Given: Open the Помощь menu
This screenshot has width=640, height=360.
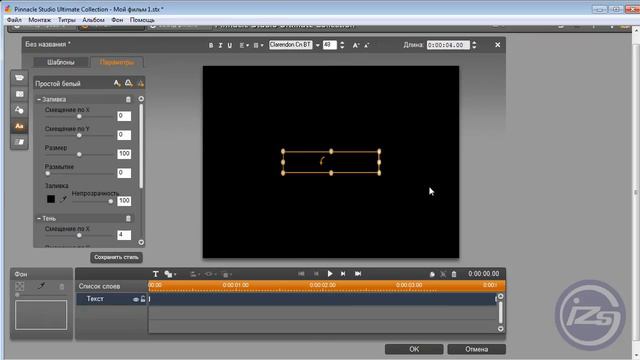Looking at the screenshot, I should pos(142,20).
